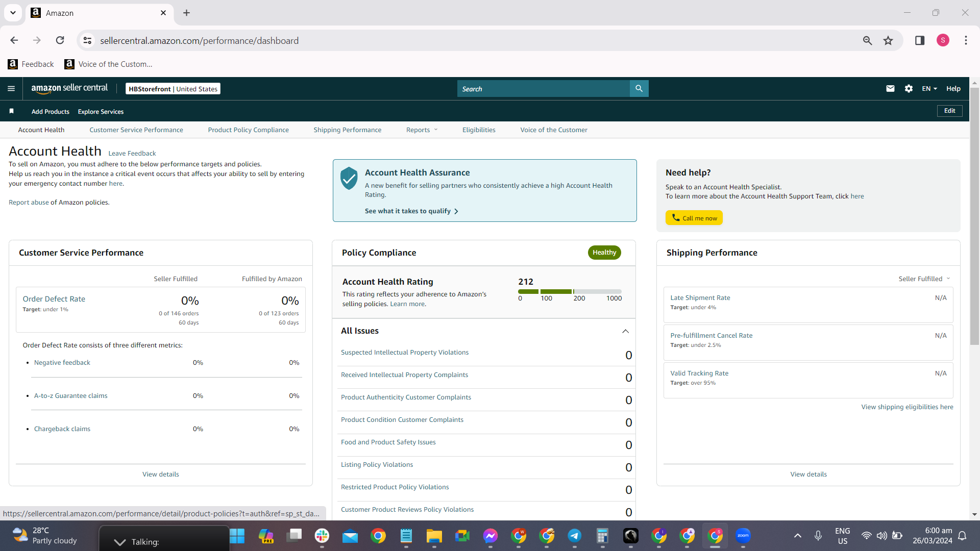Open the Feedback bookmark
The height and width of the screenshot is (551, 980).
point(31,64)
